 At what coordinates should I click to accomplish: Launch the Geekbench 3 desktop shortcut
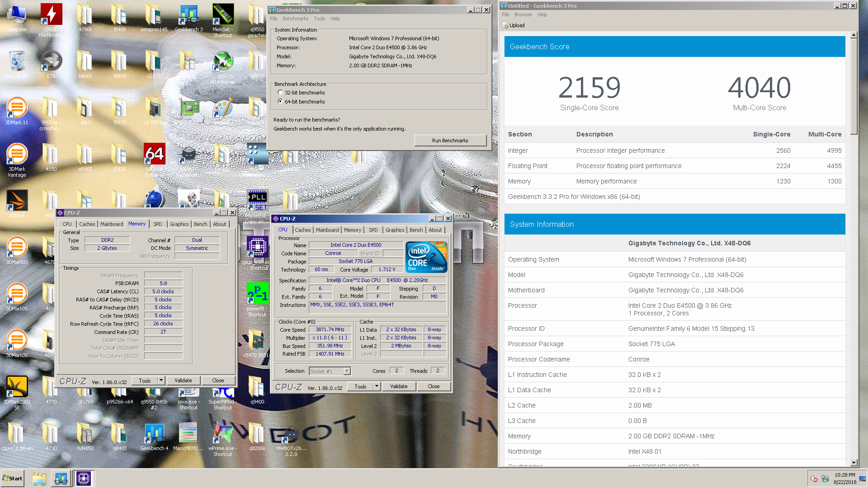pos(189,18)
